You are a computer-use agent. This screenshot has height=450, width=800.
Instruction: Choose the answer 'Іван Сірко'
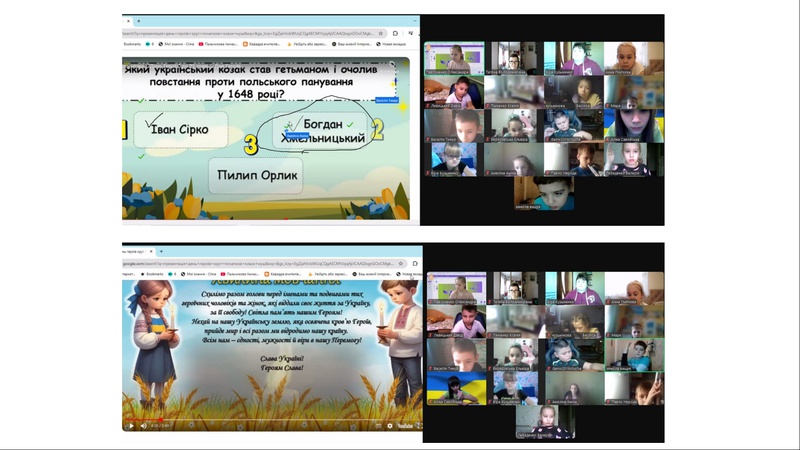coord(181,130)
